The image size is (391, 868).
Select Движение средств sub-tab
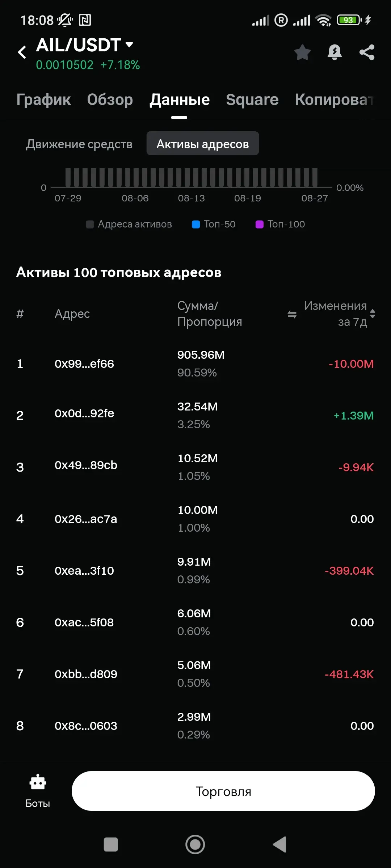[x=79, y=144]
